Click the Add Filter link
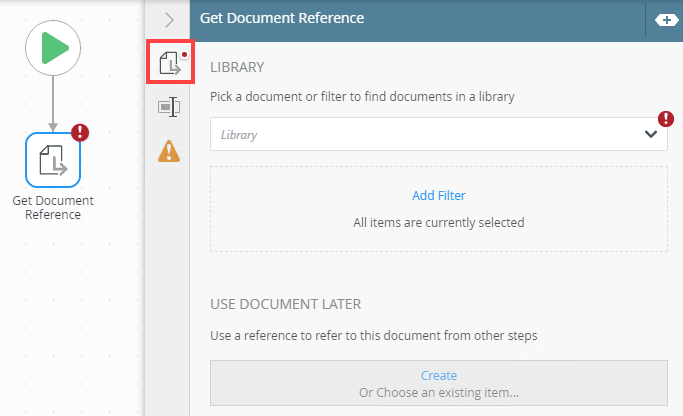Image resolution: width=683 pixels, height=416 pixels. point(438,195)
